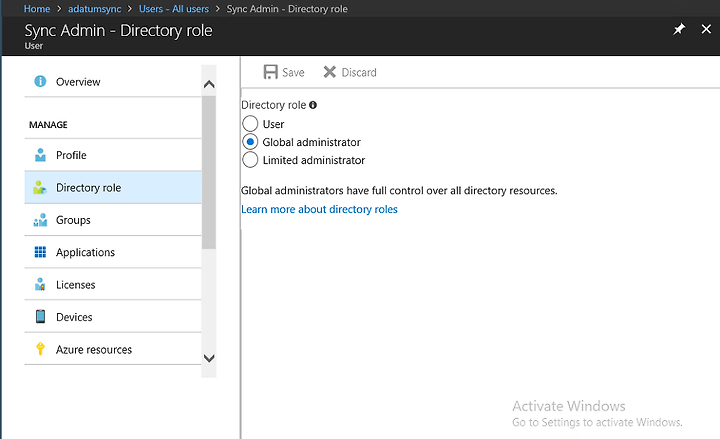Image resolution: width=720 pixels, height=439 pixels.
Task: Click the sidebar scroll-up chevron
Action: [209, 84]
